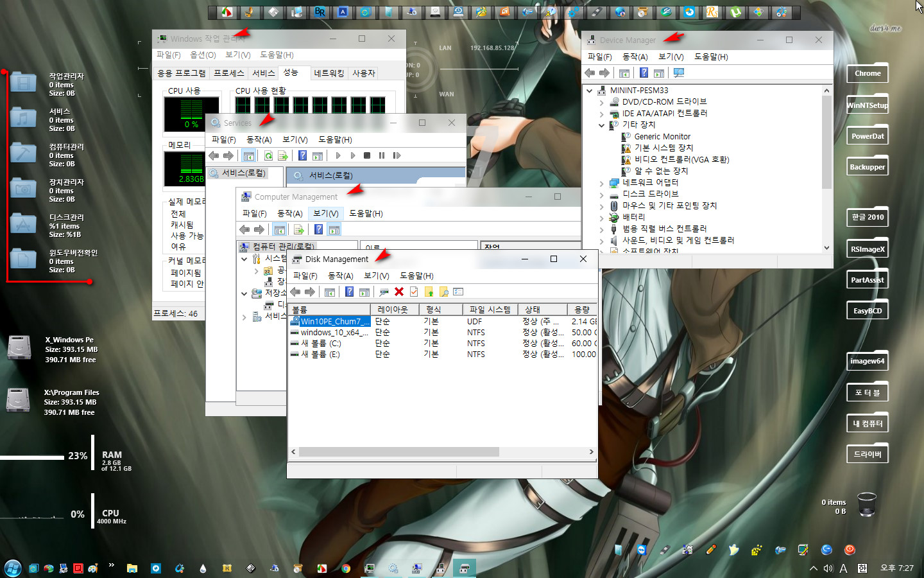Select 새 볼륨 (C:) row in Disk Management
Image resolution: width=924 pixels, height=578 pixels.
click(443, 343)
